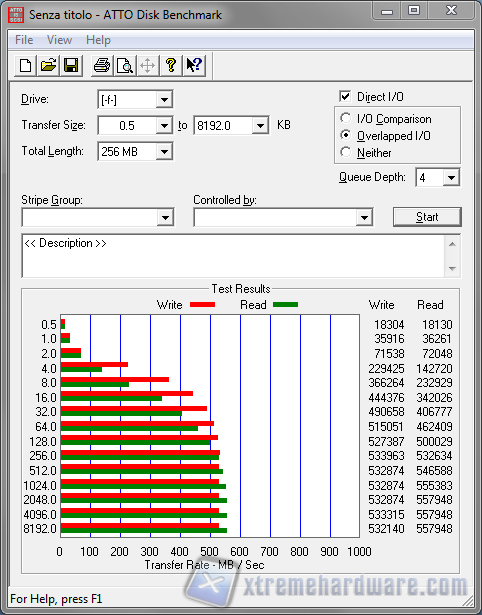Viewport: 482px width, 615px height.
Task: Open the Total Length 256 MB dropdown
Action: click(x=164, y=151)
